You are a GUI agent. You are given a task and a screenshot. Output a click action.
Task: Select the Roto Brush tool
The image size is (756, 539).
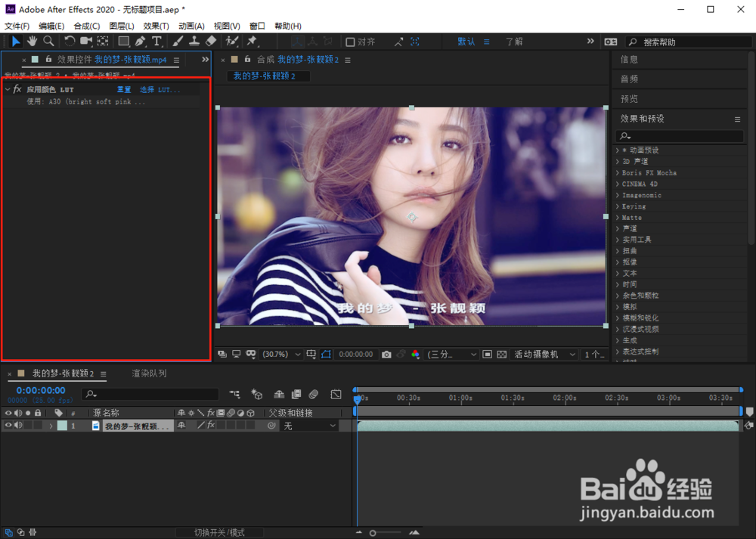[232, 42]
